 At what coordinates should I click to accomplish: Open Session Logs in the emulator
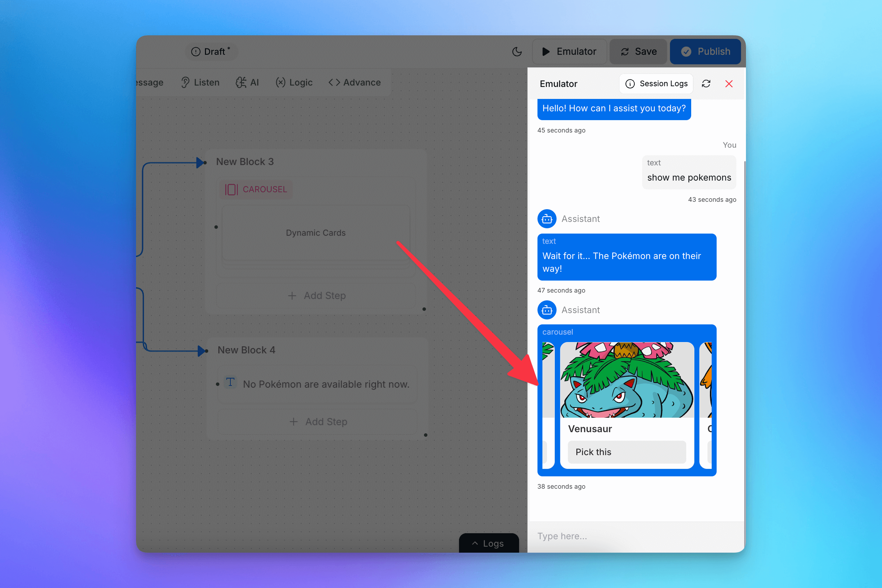tap(656, 84)
